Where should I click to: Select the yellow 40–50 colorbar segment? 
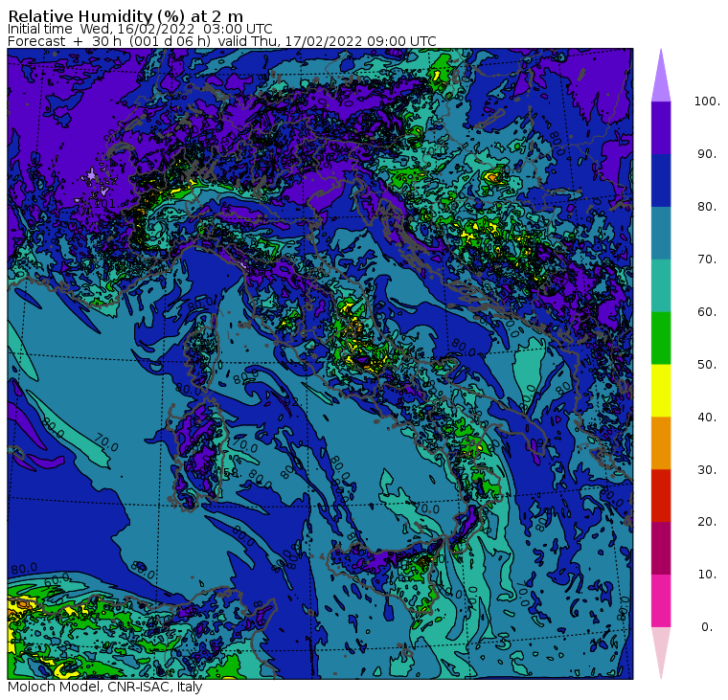pyautogui.click(x=661, y=391)
